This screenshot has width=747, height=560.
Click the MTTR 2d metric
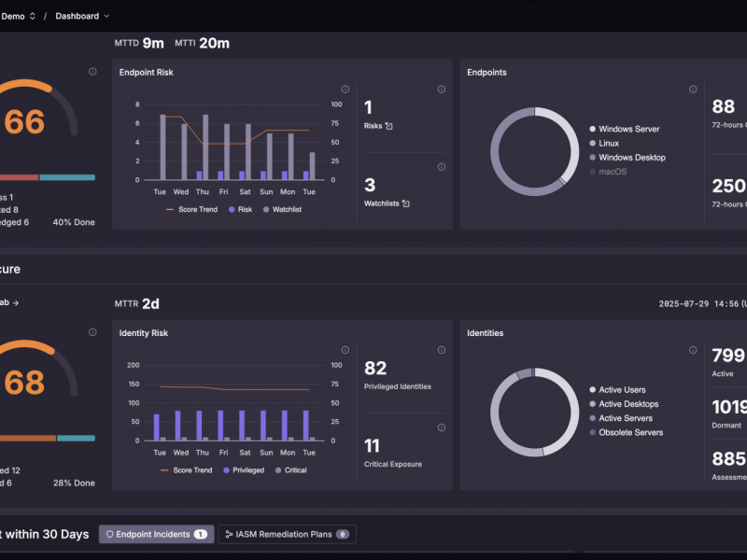(136, 304)
